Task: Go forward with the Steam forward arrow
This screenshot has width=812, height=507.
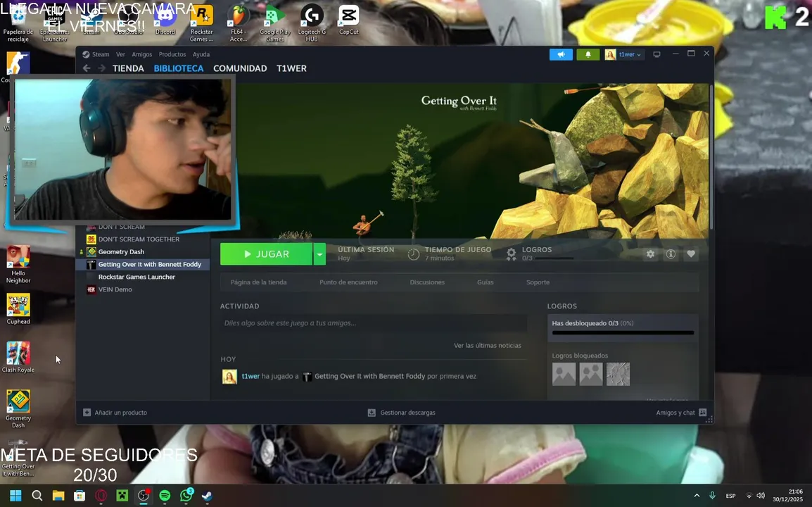Action: pyautogui.click(x=101, y=68)
